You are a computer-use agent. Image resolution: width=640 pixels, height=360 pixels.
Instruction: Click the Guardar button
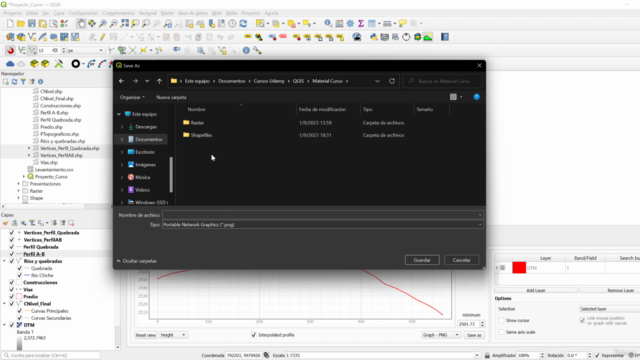tap(422, 260)
